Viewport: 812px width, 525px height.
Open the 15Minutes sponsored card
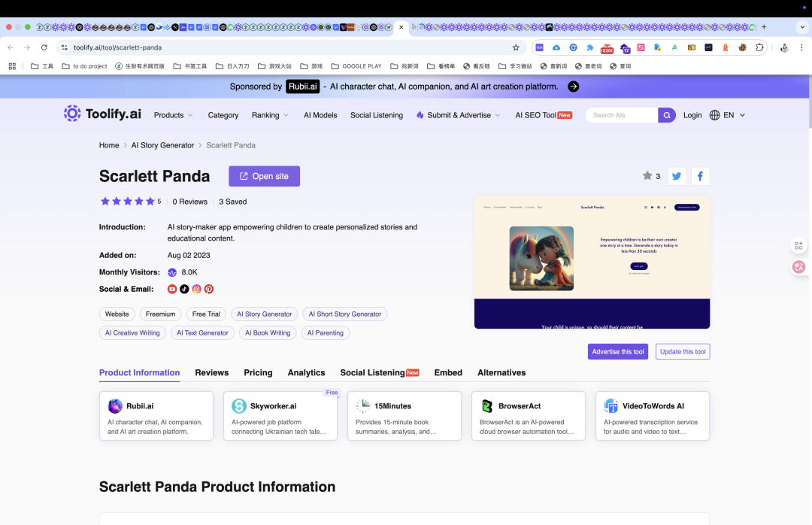click(x=404, y=416)
